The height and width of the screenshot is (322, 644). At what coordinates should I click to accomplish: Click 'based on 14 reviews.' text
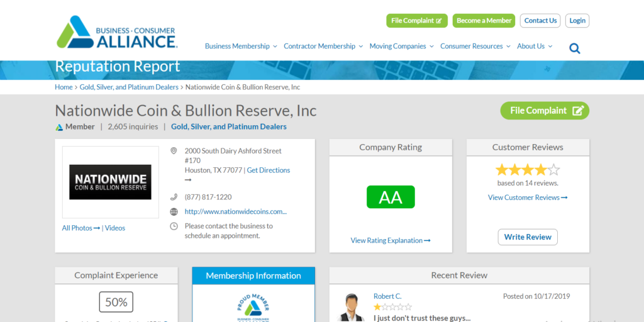tap(528, 183)
